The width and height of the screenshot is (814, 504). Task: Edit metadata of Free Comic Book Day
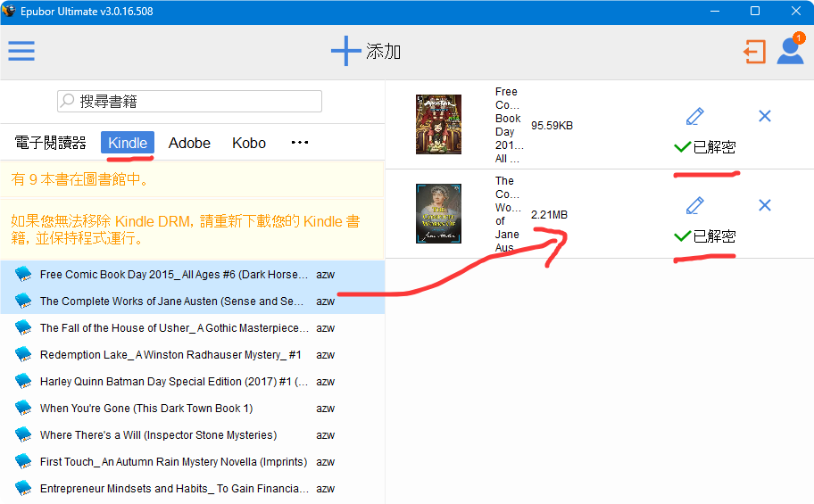pos(694,116)
